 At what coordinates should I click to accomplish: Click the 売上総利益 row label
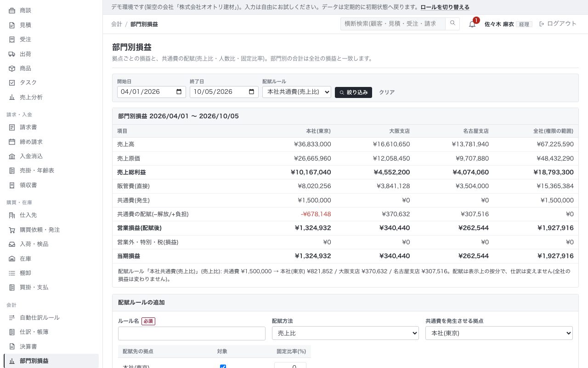(131, 172)
